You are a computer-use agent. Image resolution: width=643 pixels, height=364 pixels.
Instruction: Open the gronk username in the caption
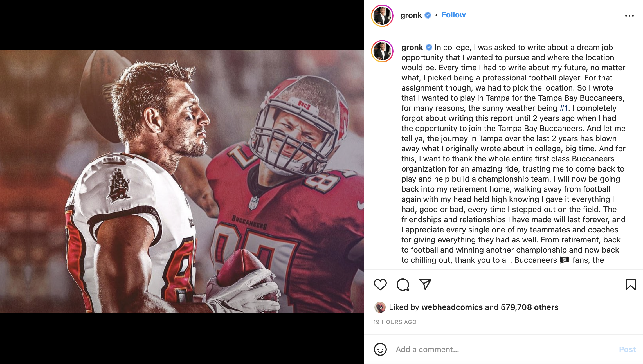pos(412,47)
